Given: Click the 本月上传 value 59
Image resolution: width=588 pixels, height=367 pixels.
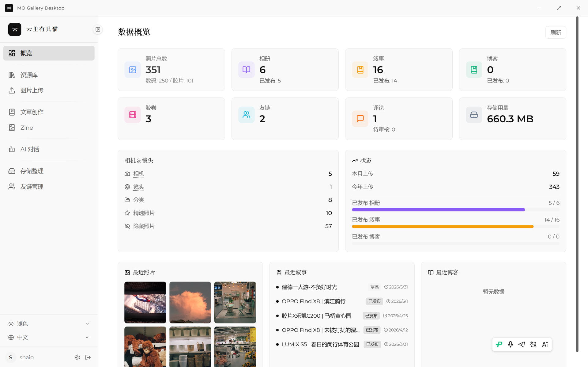Looking at the screenshot, I should [556, 174].
